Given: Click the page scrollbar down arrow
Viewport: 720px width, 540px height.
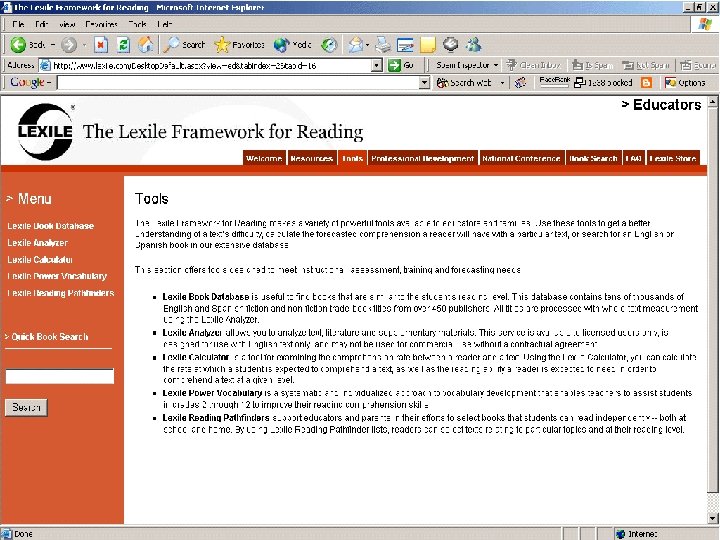Looking at the screenshot, I should coord(713,518).
